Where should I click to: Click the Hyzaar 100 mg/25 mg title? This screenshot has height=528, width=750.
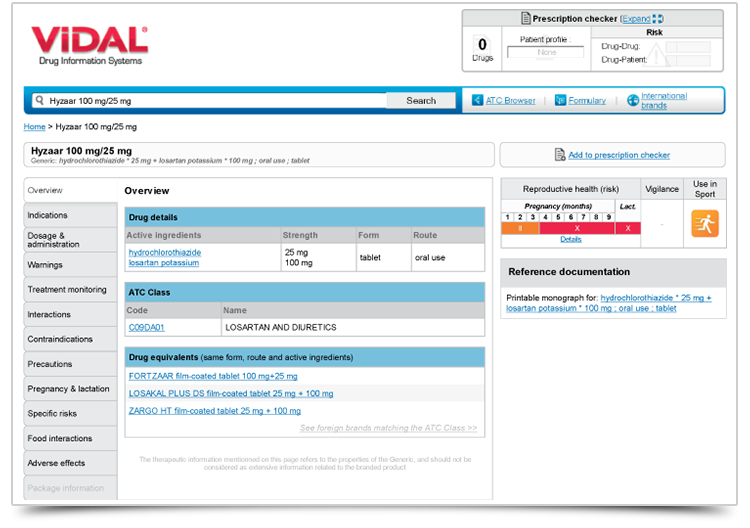tap(81, 151)
